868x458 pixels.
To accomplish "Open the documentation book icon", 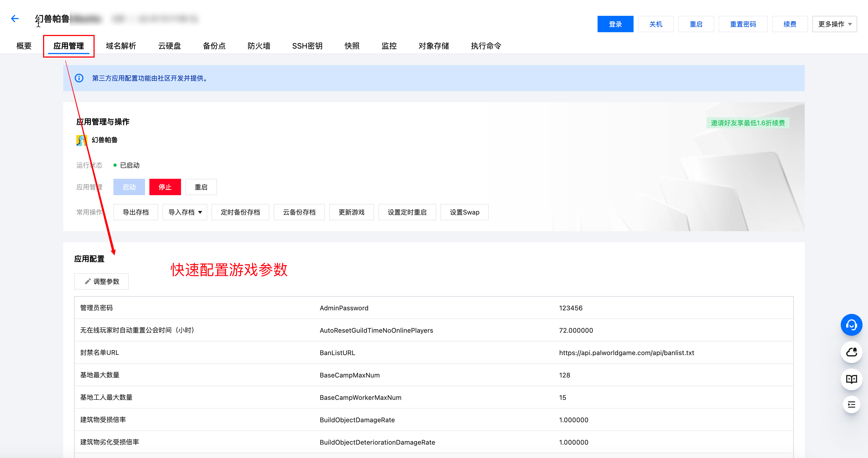I will (851, 379).
